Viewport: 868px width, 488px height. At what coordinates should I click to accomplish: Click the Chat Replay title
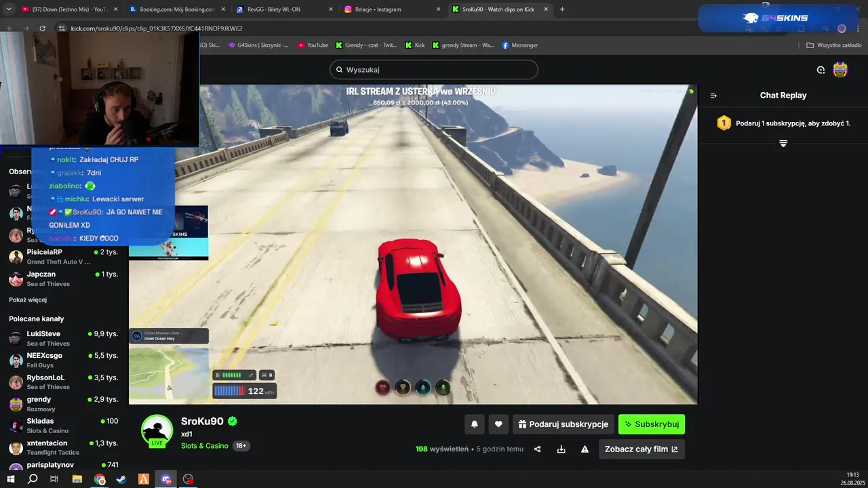(x=783, y=96)
